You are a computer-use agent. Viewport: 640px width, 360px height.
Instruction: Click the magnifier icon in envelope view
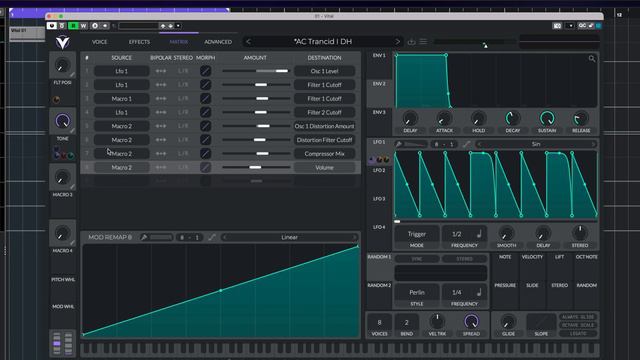[592, 59]
